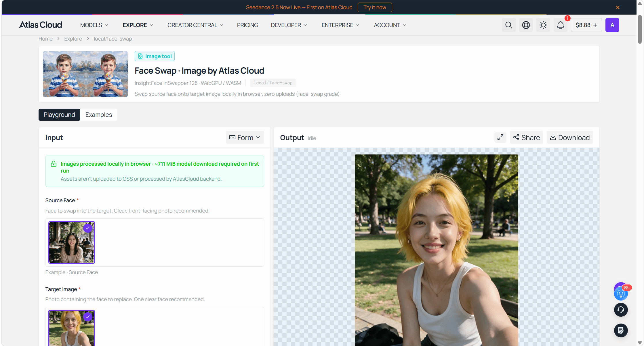
Task: Add funds via the $8.88 + balance button
Action: coord(586,25)
